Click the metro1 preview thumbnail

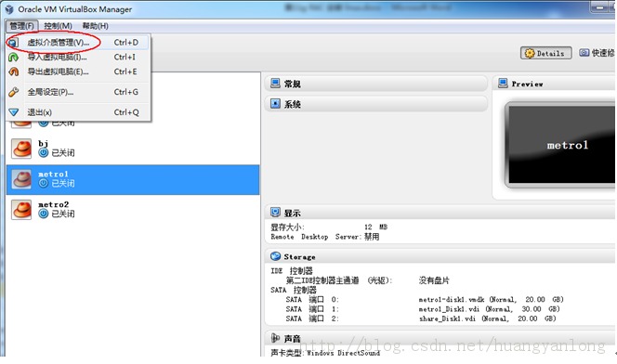click(x=561, y=145)
